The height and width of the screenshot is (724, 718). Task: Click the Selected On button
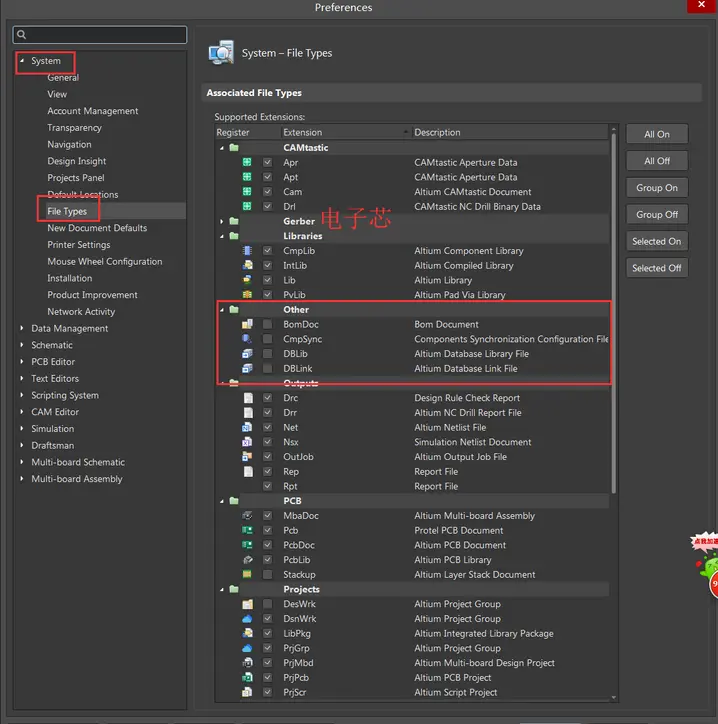[x=657, y=241]
